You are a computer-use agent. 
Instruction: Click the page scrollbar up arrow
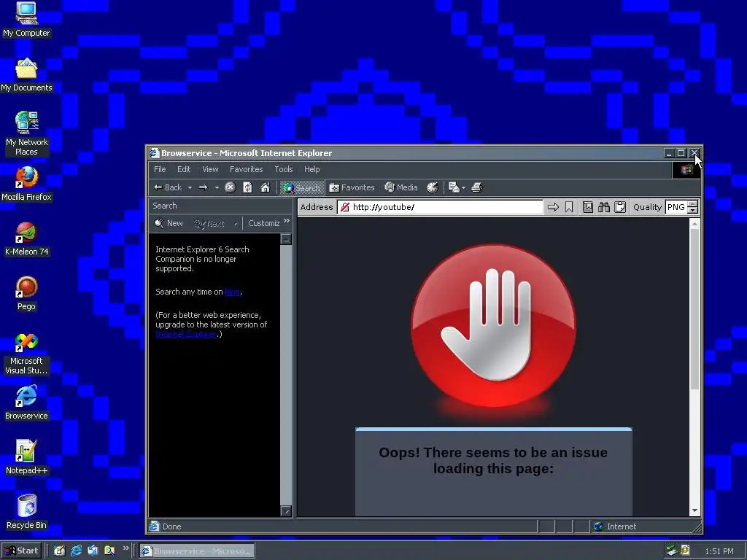click(x=694, y=224)
